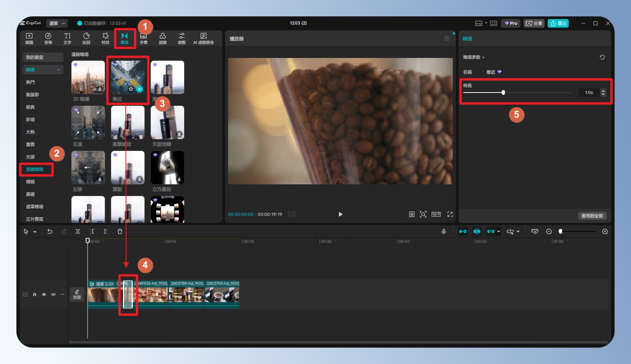Toggle track visibility eye icon

click(x=44, y=294)
